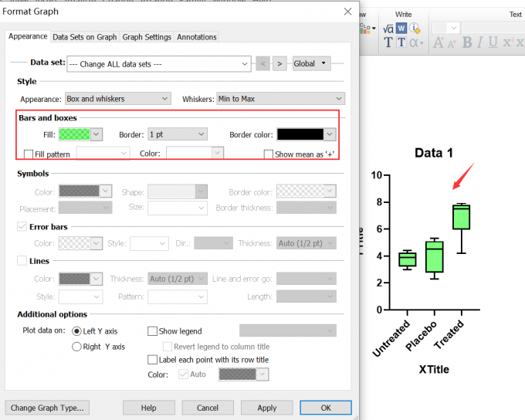
Task: Open the green Fill color swatch
Action: 80,134
